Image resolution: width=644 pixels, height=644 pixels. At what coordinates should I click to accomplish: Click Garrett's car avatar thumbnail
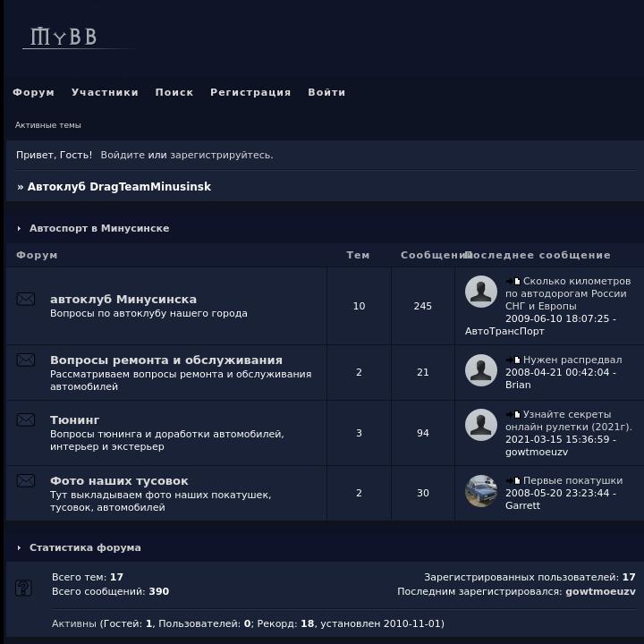(481, 491)
